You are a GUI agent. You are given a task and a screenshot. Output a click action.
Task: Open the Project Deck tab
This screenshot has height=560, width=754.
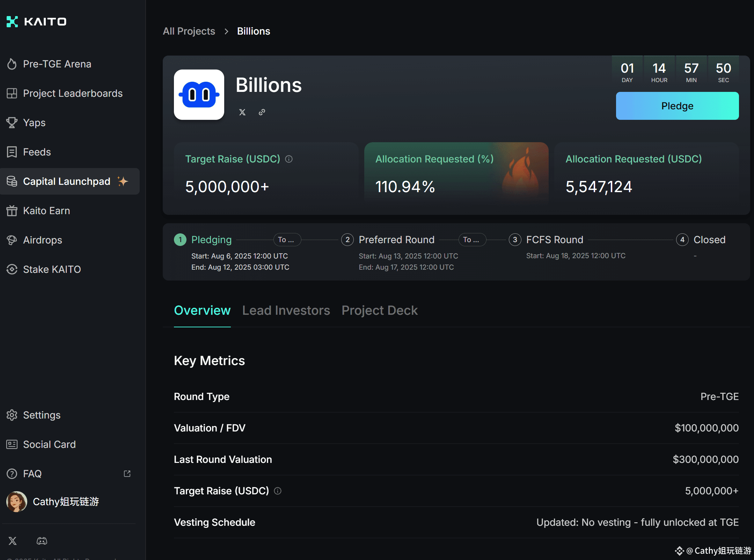380,310
